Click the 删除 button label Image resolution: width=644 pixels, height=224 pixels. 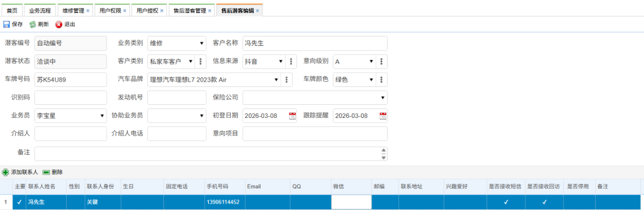57,172
